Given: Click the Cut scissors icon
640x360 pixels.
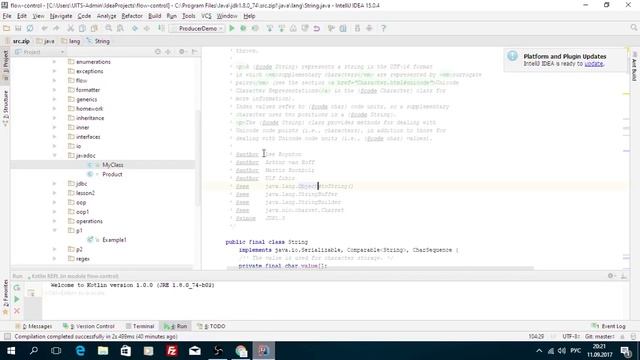Looking at the screenshot, I should click(71, 28).
